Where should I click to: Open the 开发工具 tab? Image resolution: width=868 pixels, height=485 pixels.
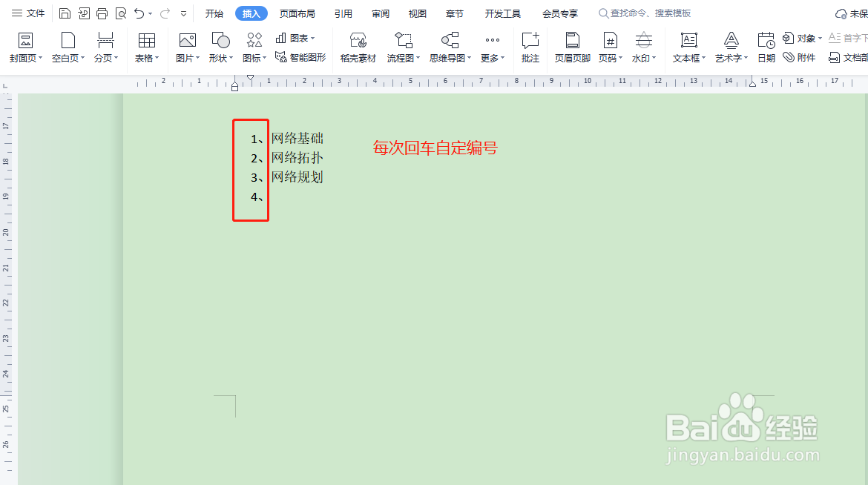(x=503, y=13)
